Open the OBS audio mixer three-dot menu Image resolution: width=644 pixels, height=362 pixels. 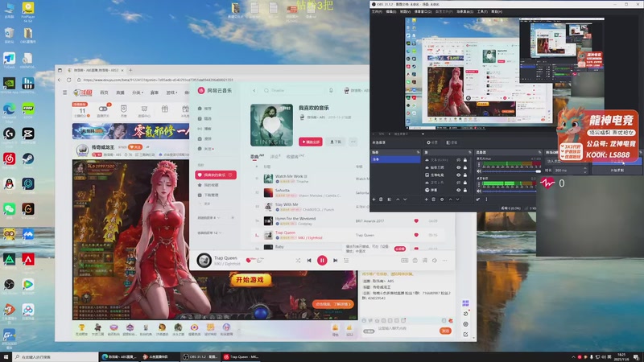(486, 200)
